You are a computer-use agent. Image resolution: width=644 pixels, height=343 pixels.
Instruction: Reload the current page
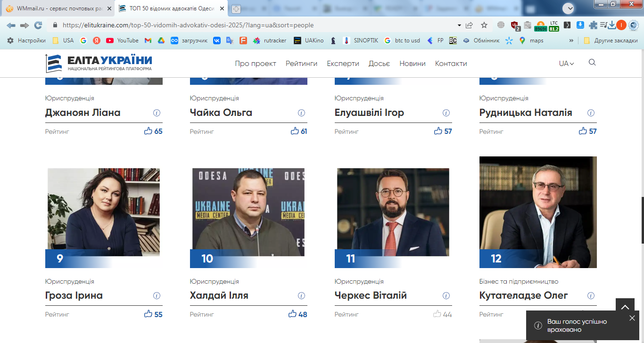tap(38, 25)
